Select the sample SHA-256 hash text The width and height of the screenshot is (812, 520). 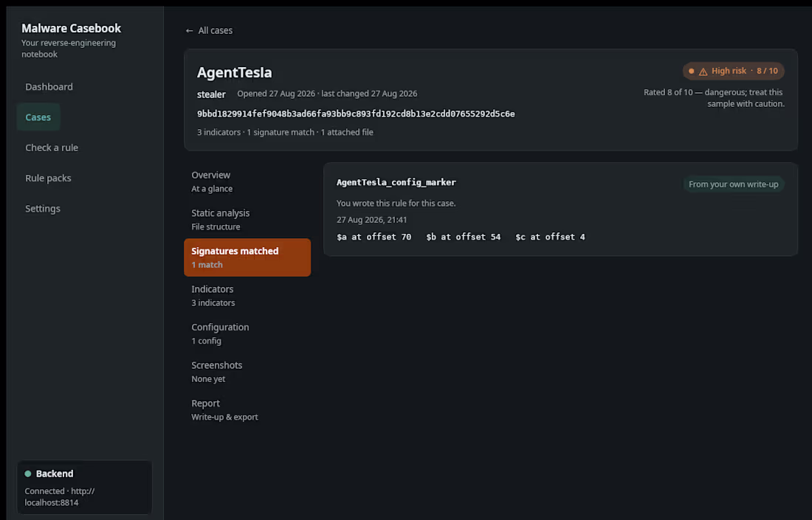tap(356, 114)
